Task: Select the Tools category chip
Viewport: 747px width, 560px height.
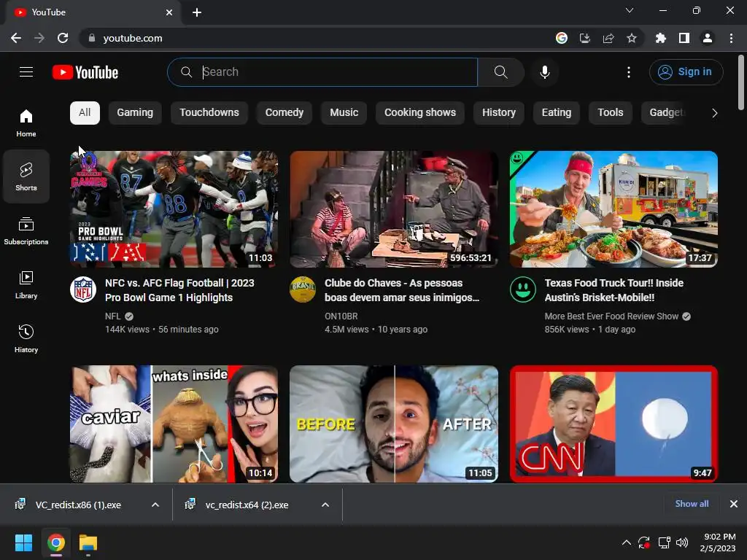Action: tap(611, 112)
